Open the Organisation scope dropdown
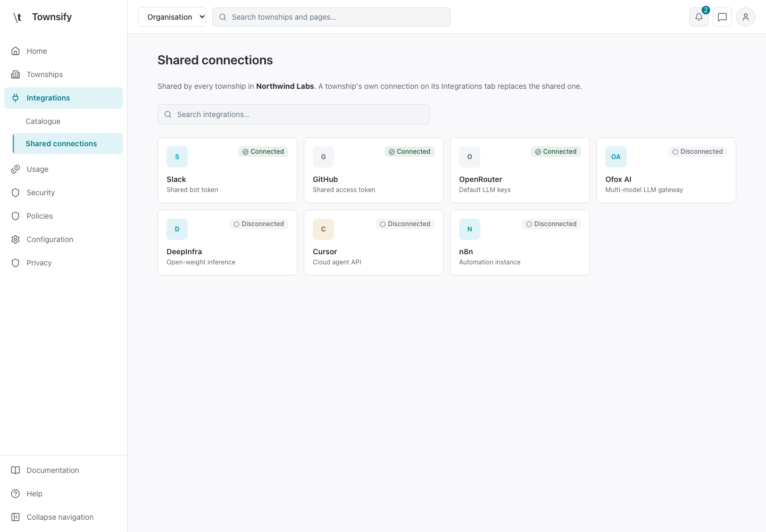Viewport: 766px width, 532px height. click(x=172, y=17)
